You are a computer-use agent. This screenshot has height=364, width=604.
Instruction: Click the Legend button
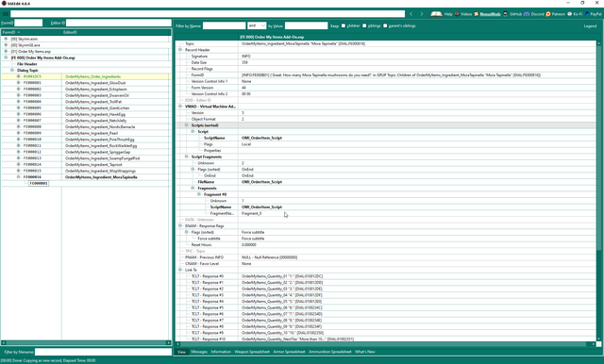tap(590, 25)
